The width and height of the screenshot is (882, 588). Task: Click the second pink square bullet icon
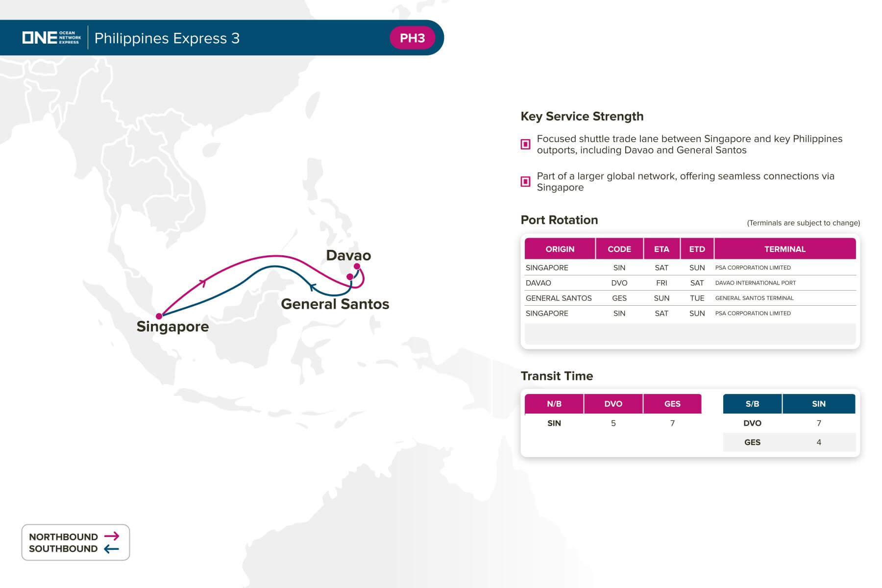pyautogui.click(x=525, y=181)
